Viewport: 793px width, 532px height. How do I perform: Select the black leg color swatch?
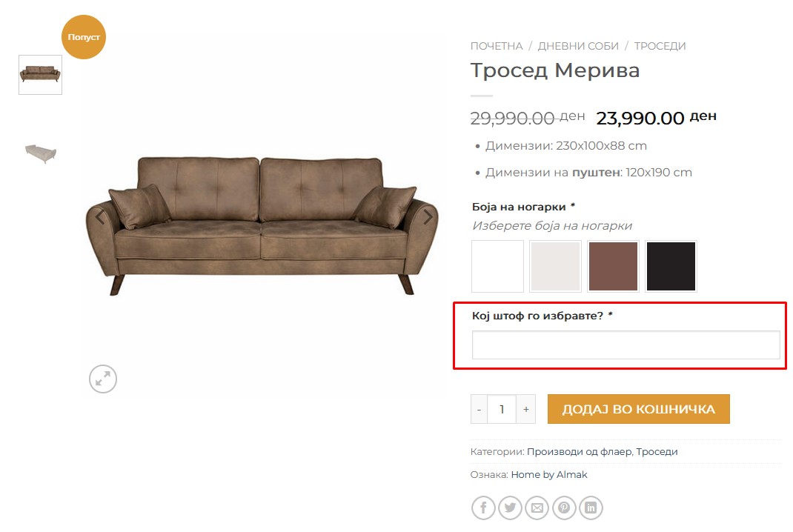point(671,266)
